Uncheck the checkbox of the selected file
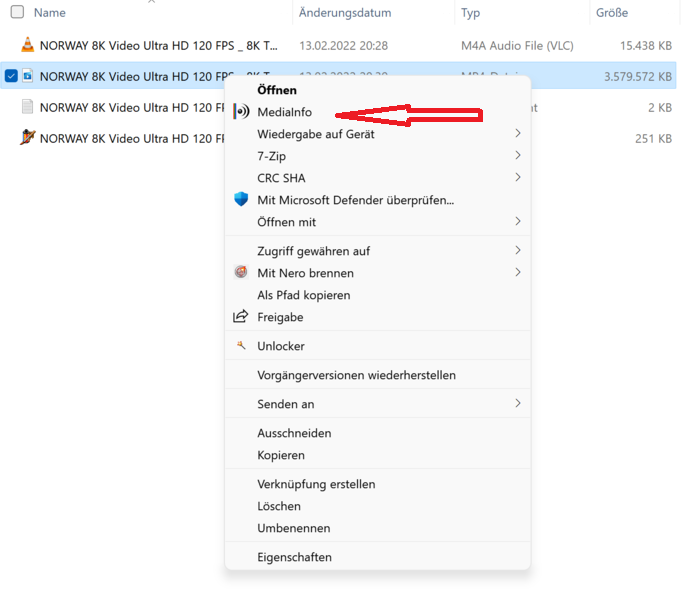The width and height of the screenshot is (695, 606). click(x=11, y=76)
